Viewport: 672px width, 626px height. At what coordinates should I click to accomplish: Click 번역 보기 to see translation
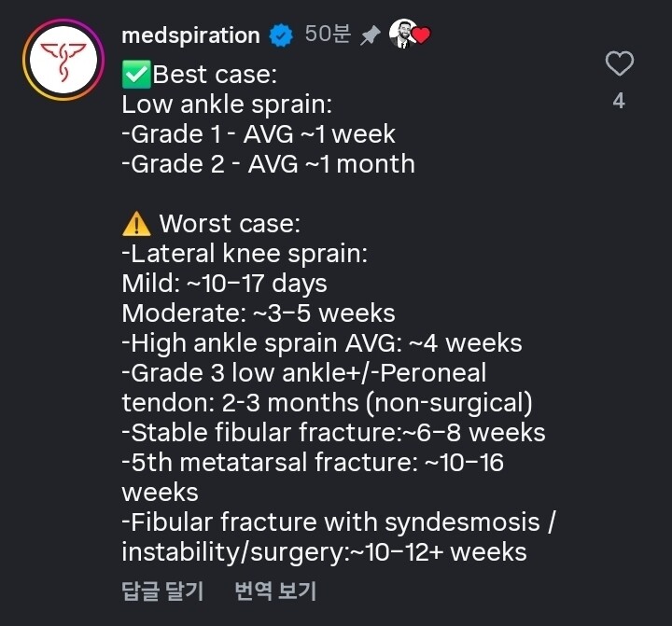tap(275, 591)
